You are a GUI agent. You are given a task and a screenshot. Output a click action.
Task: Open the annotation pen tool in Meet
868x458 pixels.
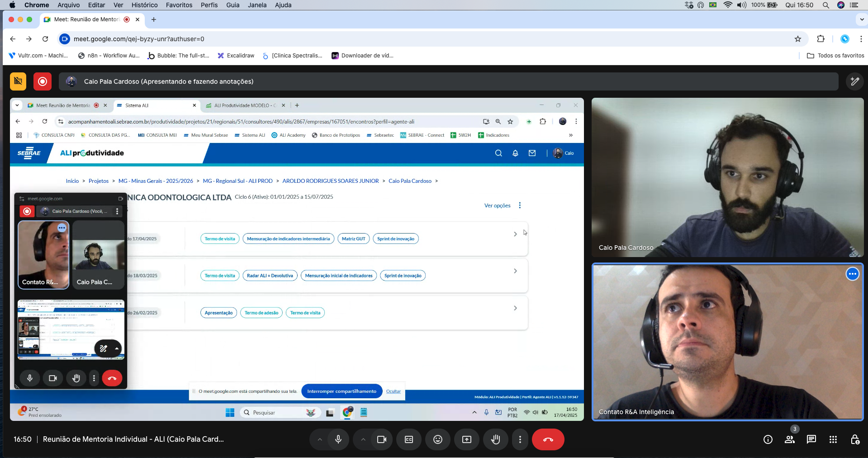854,81
